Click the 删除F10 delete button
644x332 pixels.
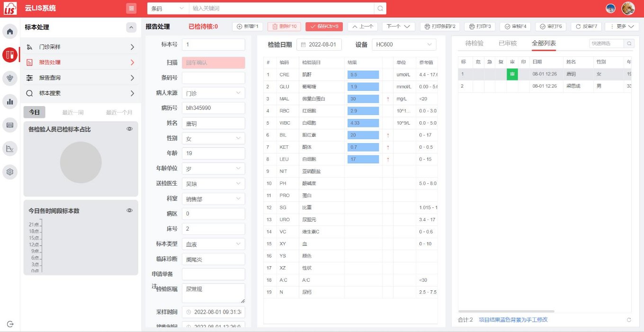point(284,27)
